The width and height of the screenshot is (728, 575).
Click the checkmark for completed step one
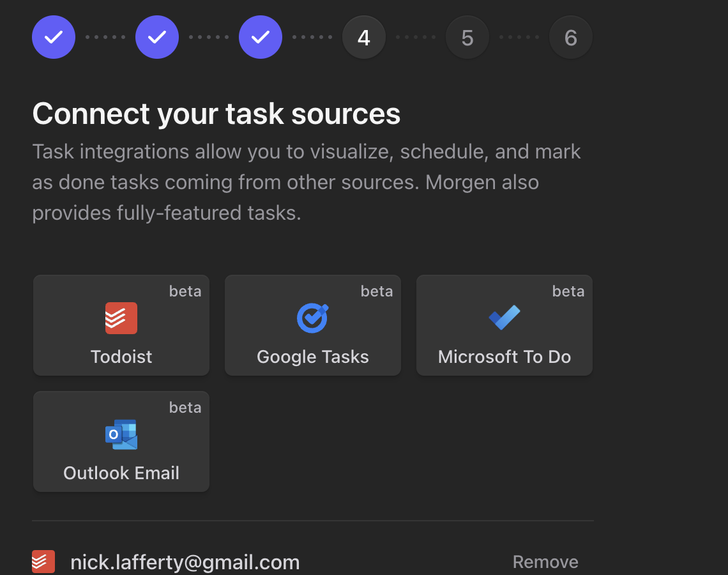(x=54, y=37)
